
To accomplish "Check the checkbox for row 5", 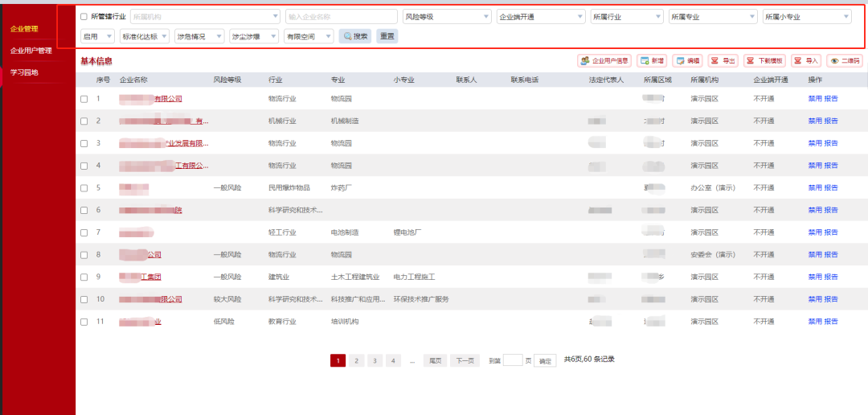I will tap(84, 188).
